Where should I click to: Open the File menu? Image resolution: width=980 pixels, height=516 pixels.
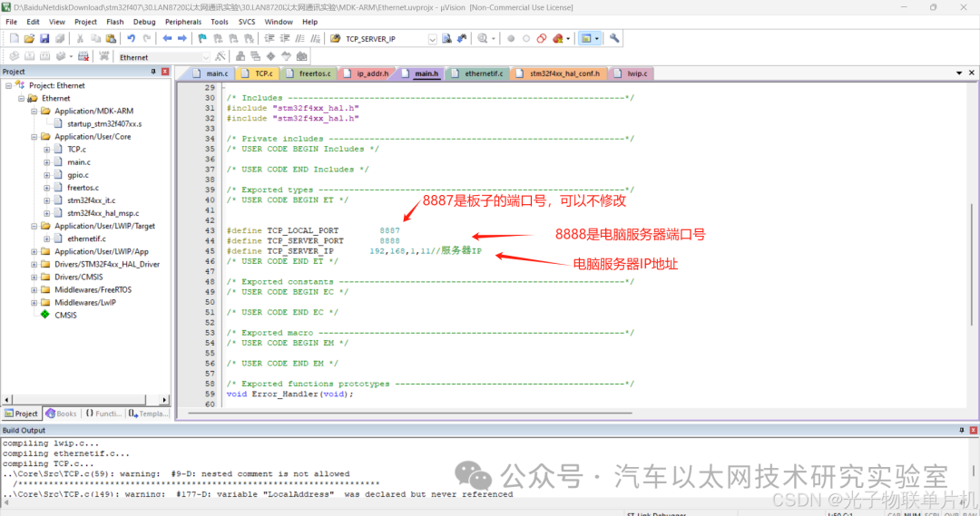tap(11, 22)
